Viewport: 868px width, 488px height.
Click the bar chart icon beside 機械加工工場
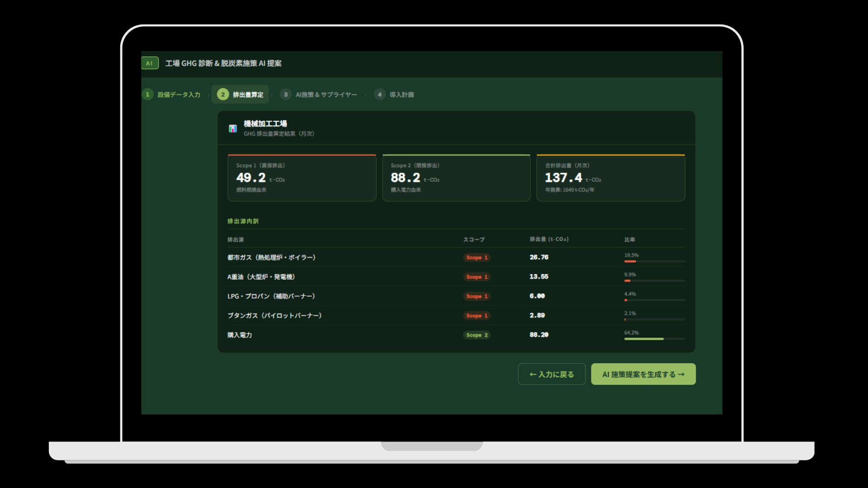coord(232,128)
